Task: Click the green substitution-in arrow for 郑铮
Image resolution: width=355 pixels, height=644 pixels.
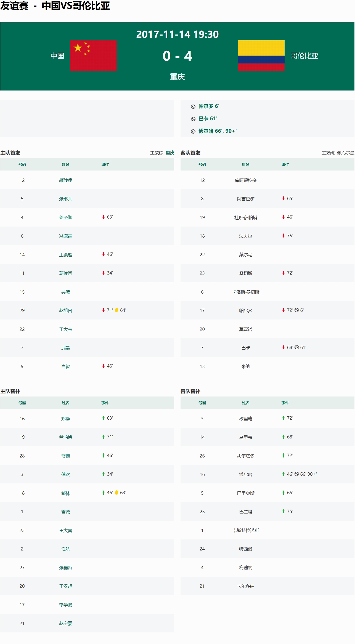Action: click(104, 418)
